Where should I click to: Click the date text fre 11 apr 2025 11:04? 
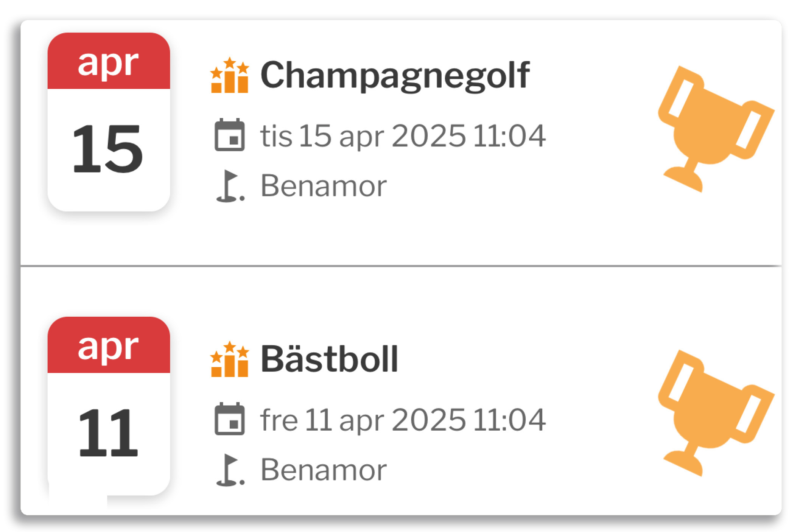tap(403, 420)
